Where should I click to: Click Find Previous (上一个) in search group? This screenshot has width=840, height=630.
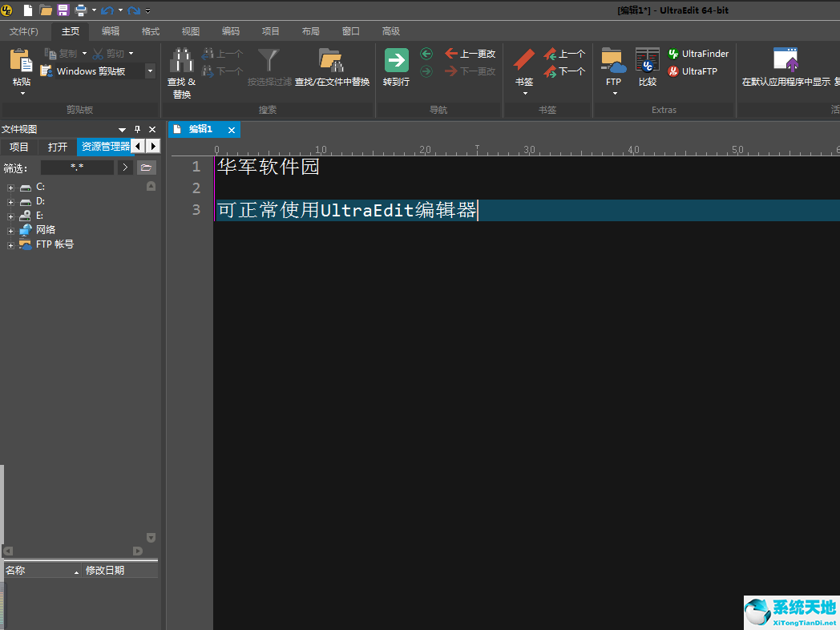coord(222,54)
